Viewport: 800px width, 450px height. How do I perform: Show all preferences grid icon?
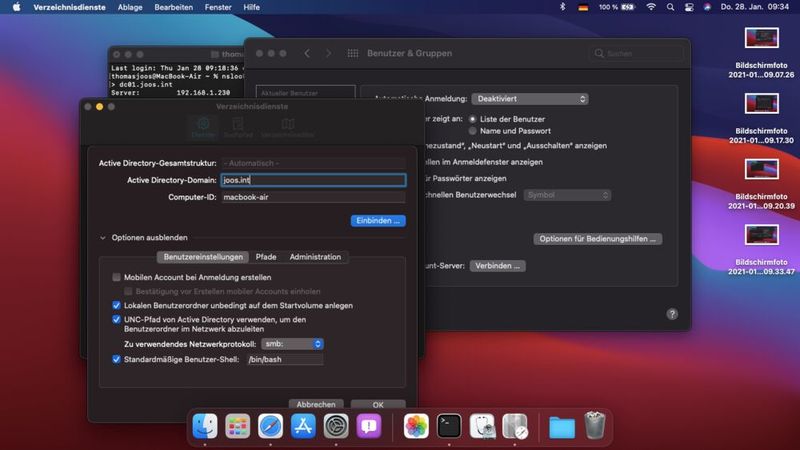point(353,53)
